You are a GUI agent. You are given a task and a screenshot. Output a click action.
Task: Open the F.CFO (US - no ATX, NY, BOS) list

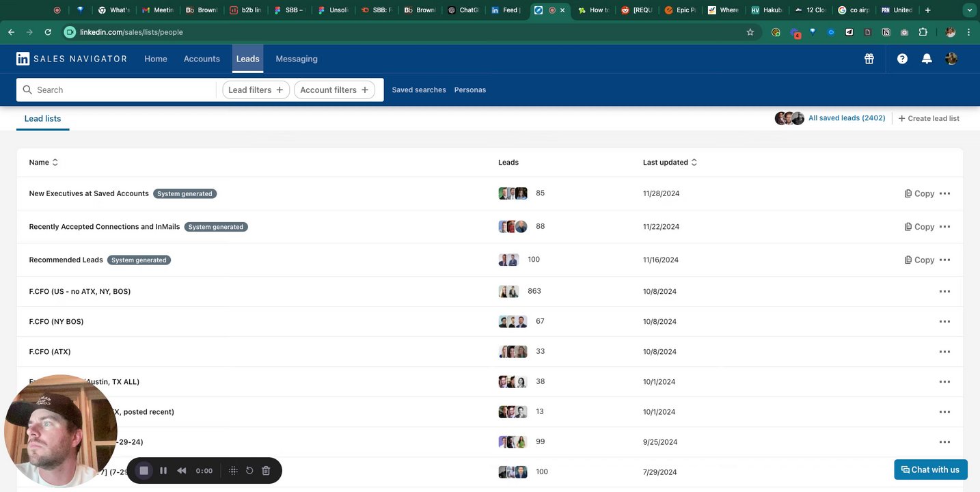[x=80, y=291]
